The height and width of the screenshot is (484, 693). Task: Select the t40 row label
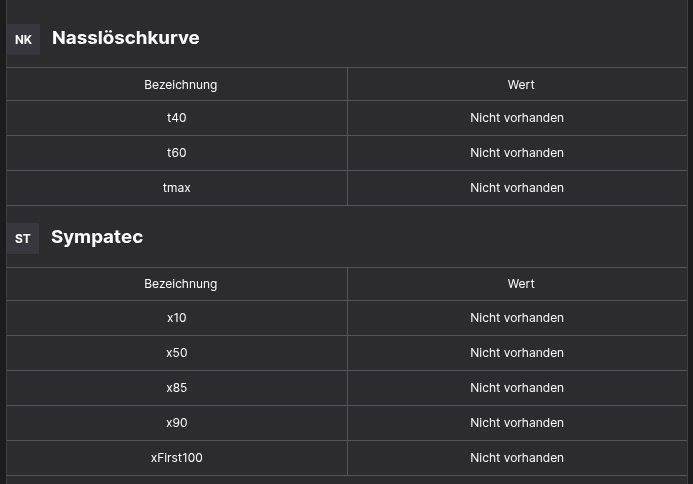click(x=176, y=118)
